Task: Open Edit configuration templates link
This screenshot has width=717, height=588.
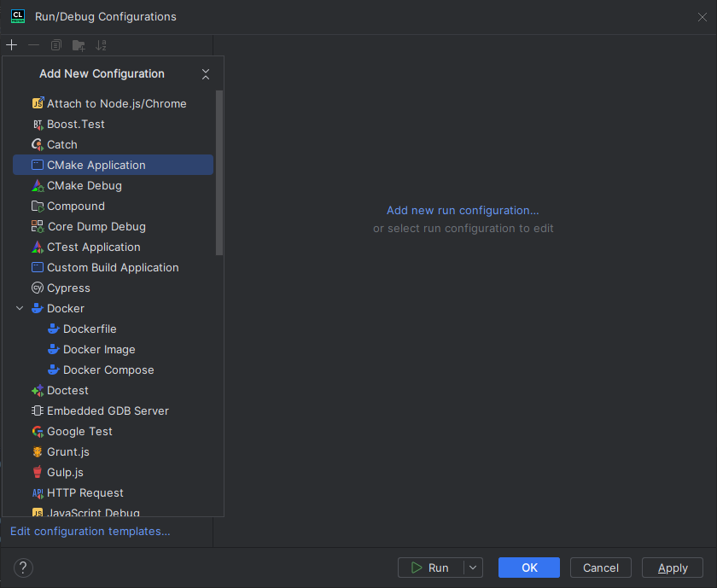Action: tap(90, 532)
